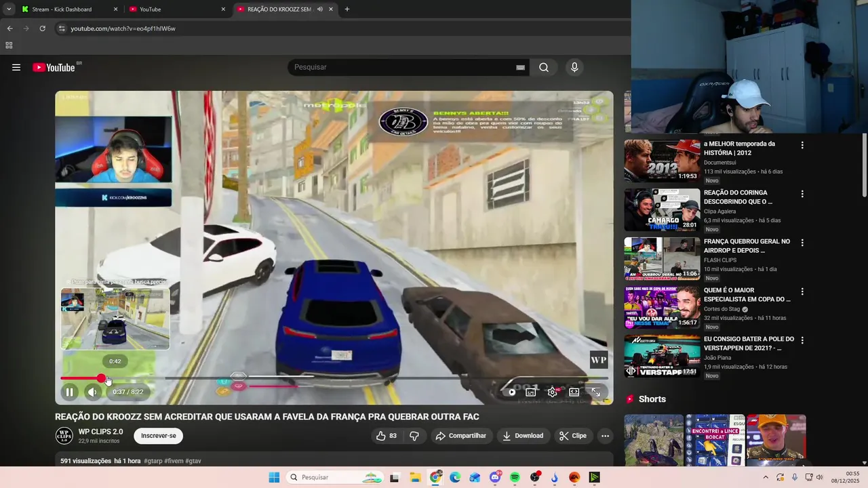Start voice search with microphone icon
The width and height of the screenshot is (868, 488).
pyautogui.click(x=574, y=67)
